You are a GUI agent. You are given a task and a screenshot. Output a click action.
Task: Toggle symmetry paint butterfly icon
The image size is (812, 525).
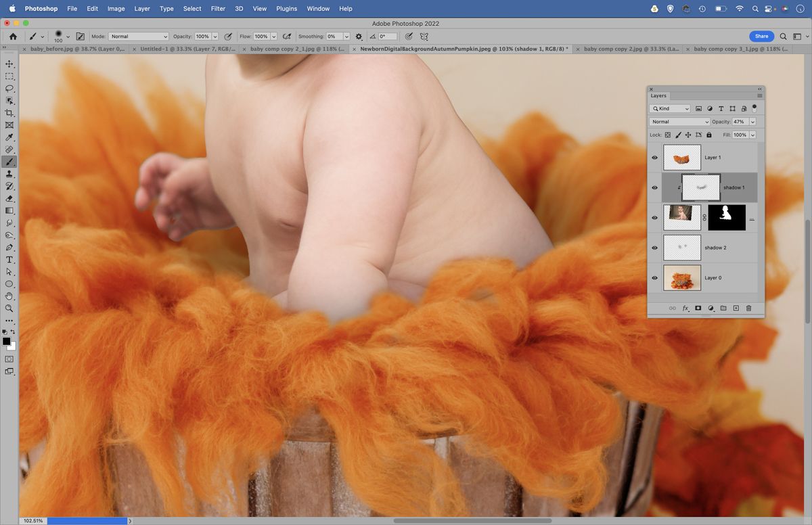(x=424, y=37)
